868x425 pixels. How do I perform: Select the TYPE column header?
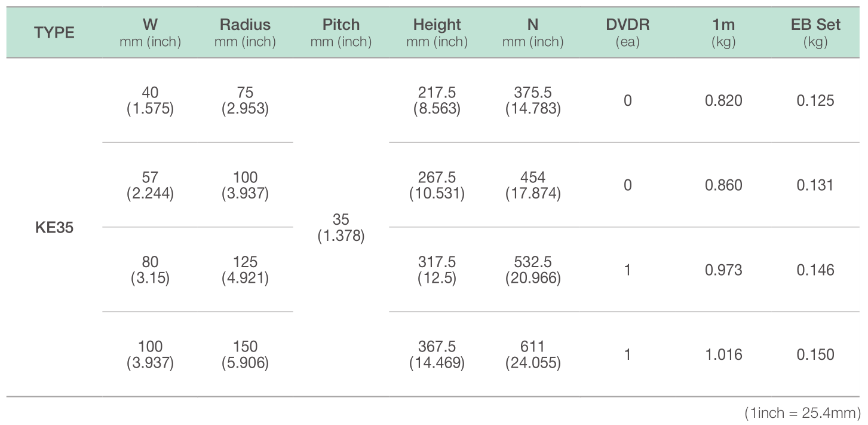click(54, 33)
